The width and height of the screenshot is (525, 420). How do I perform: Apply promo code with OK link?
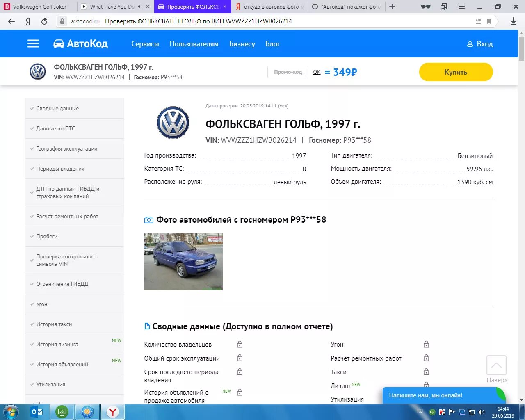pos(317,72)
